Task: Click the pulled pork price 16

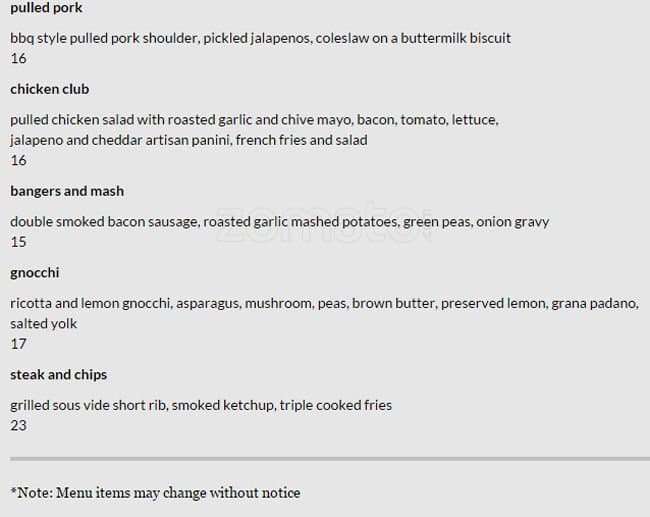Action: click(x=18, y=58)
